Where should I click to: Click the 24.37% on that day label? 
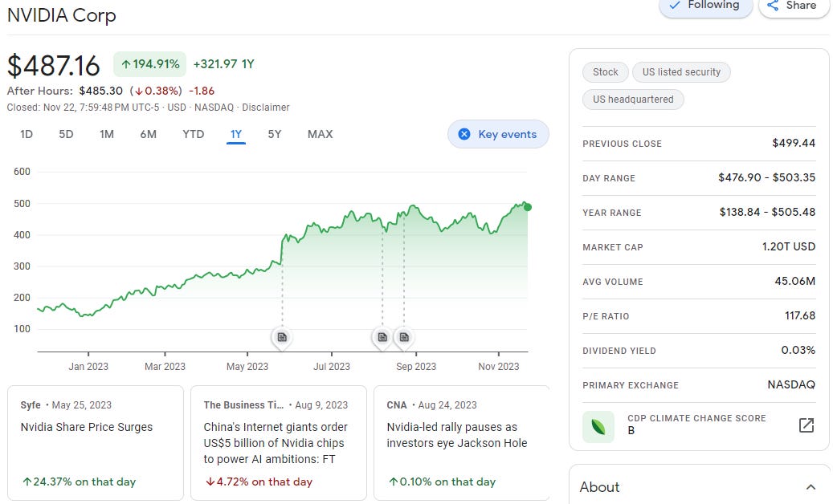[x=80, y=482]
